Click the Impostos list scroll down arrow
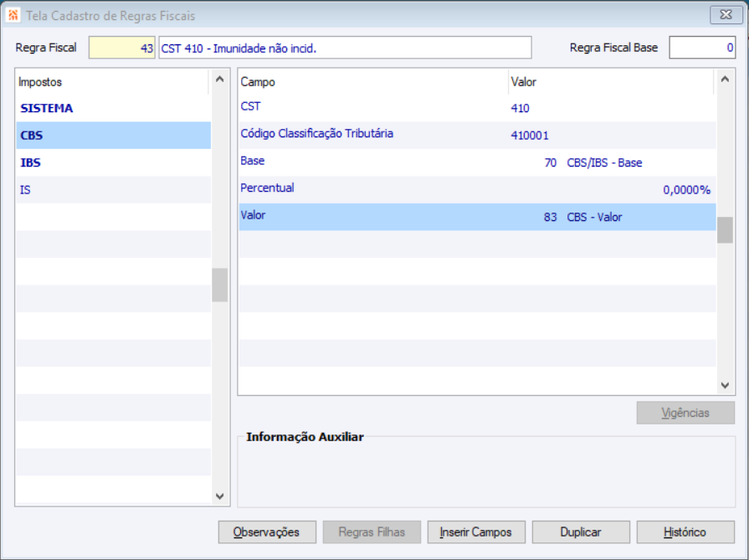The height and width of the screenshot is (560, 749). [220, 496]
